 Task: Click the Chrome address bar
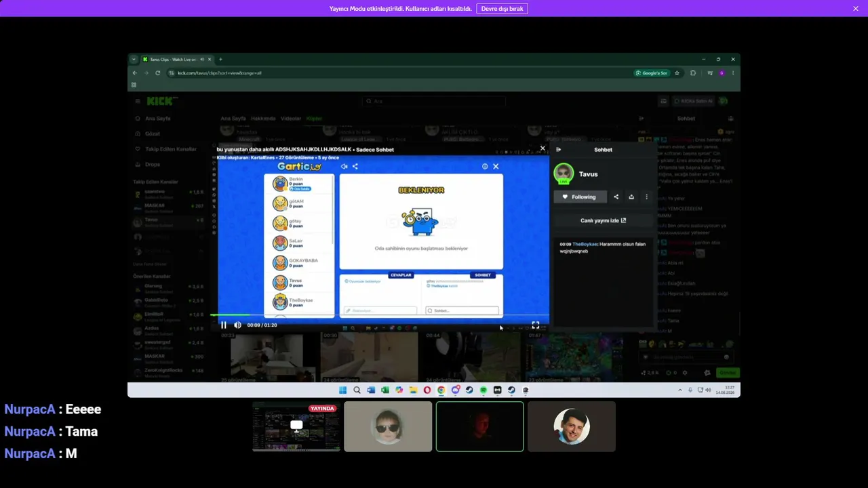(400, 73)
